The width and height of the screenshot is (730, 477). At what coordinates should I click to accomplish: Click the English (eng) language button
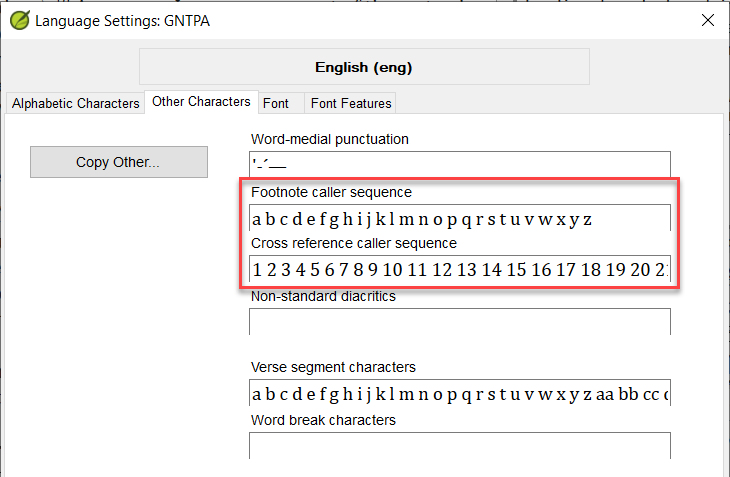[x=364, y=67]
